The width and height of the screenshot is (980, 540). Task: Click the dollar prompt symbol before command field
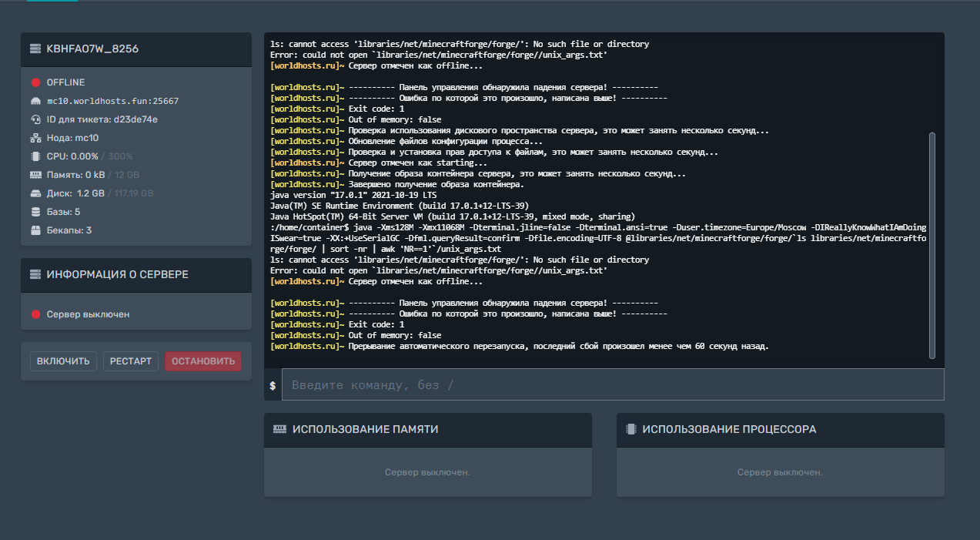[273, 384]
